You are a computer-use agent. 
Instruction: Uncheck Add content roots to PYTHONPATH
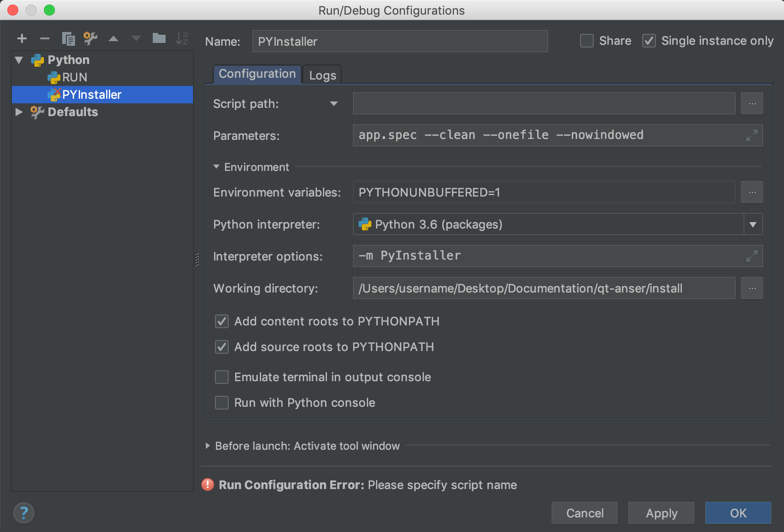222,321
